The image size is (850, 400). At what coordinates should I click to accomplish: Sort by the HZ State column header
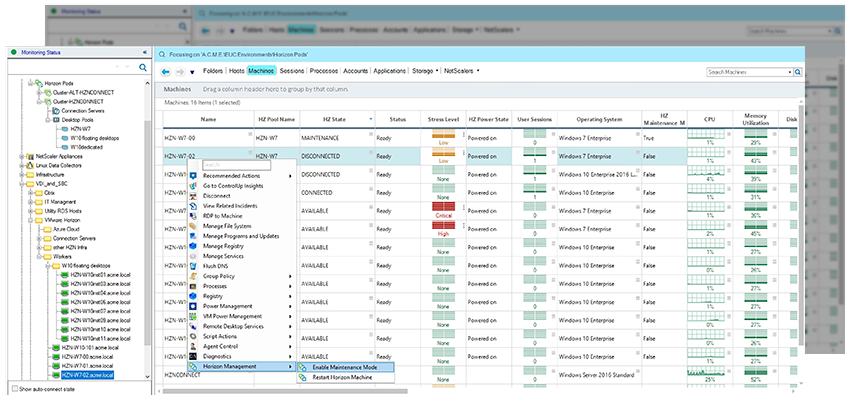pyautogui.click(x=336, y=119)
